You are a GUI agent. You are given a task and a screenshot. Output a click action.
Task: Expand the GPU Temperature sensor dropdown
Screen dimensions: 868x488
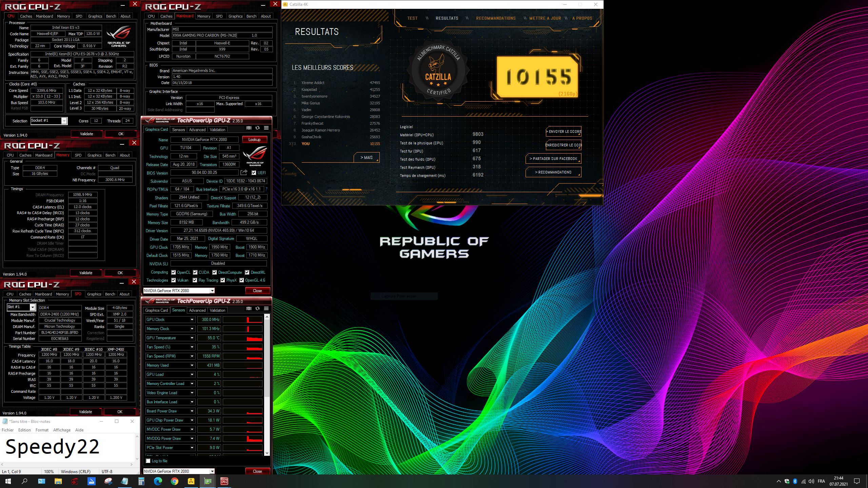(x=192, y=338)
